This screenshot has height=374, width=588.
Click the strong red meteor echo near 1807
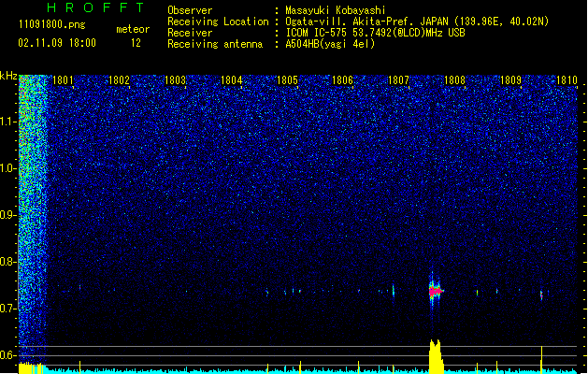point(436,291)
